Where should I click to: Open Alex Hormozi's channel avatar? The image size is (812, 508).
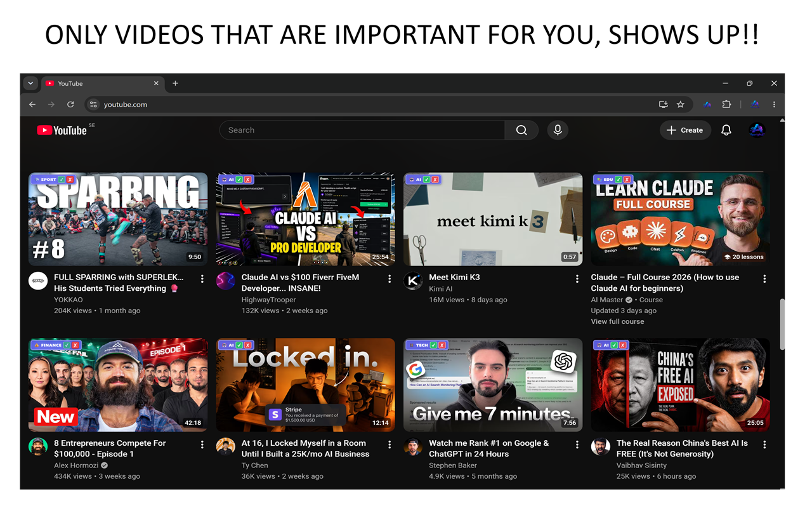(38, 446)
